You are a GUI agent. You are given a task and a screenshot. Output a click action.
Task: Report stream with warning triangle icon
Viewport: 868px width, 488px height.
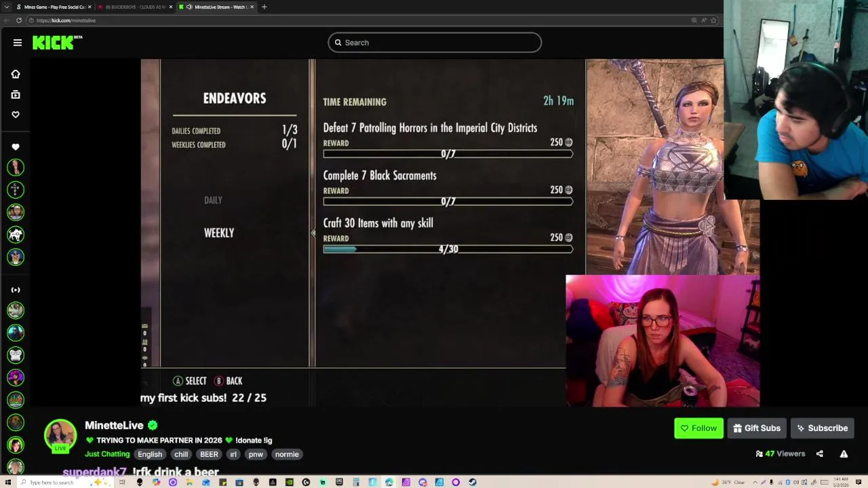(x=844, y=453)
